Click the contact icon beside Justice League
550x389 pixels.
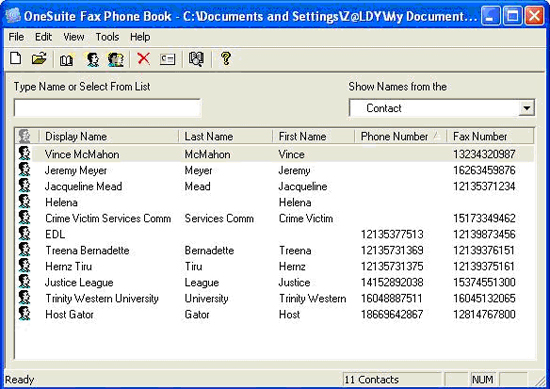pyautogui.click(x=24, y=282)
